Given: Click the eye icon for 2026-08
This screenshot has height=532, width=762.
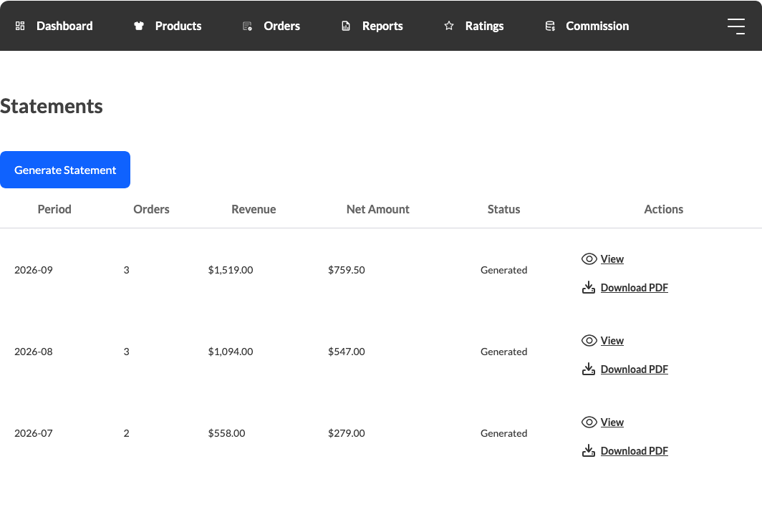Looking at the screenshot, I should point(589,341).
